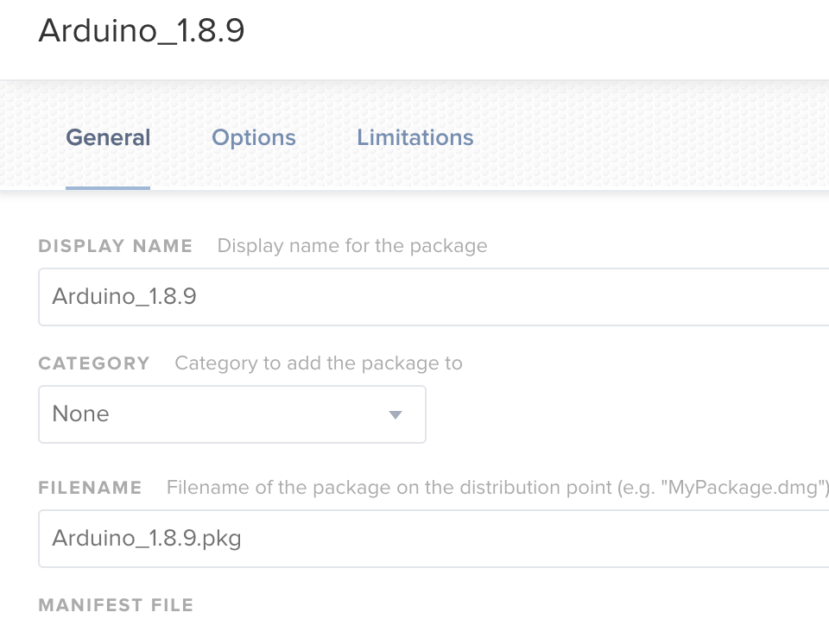Click the Display Name input field
Viewport: 829px width, 644px height.
pos(433,297)
